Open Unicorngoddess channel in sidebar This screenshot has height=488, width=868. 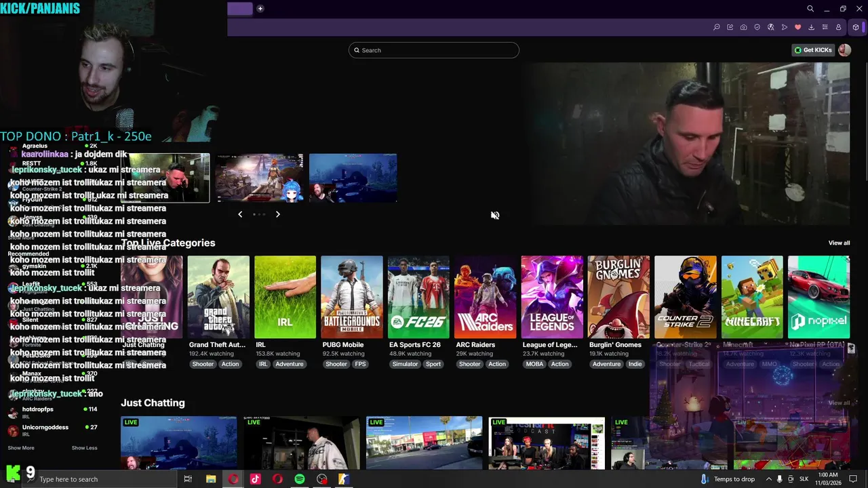(52, 430)
